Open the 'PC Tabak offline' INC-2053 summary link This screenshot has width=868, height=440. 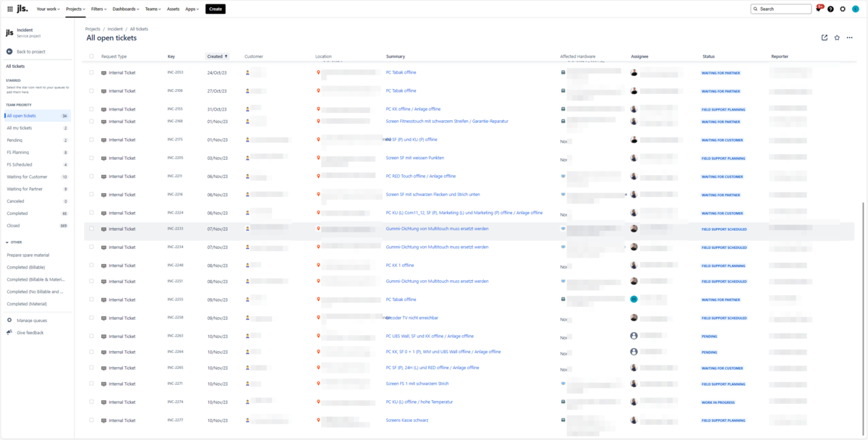[401, 72]
